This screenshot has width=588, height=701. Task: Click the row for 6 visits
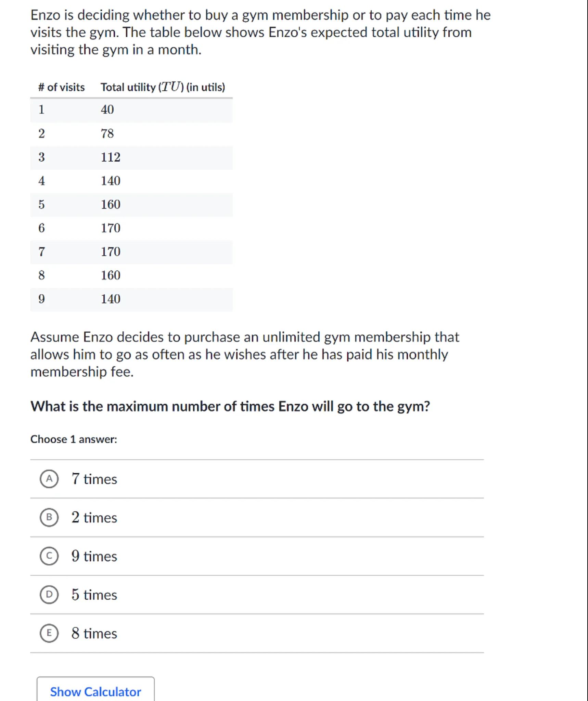131,228
